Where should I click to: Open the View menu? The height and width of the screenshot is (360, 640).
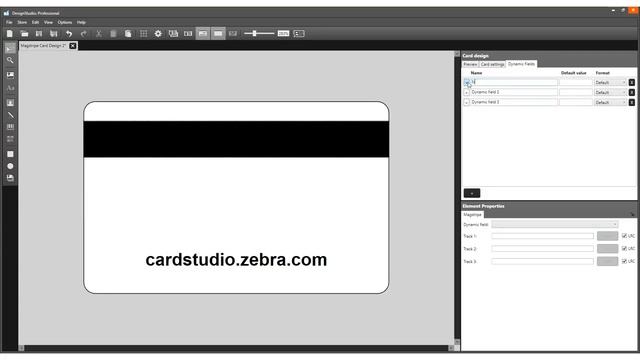(x=48, y=22)
